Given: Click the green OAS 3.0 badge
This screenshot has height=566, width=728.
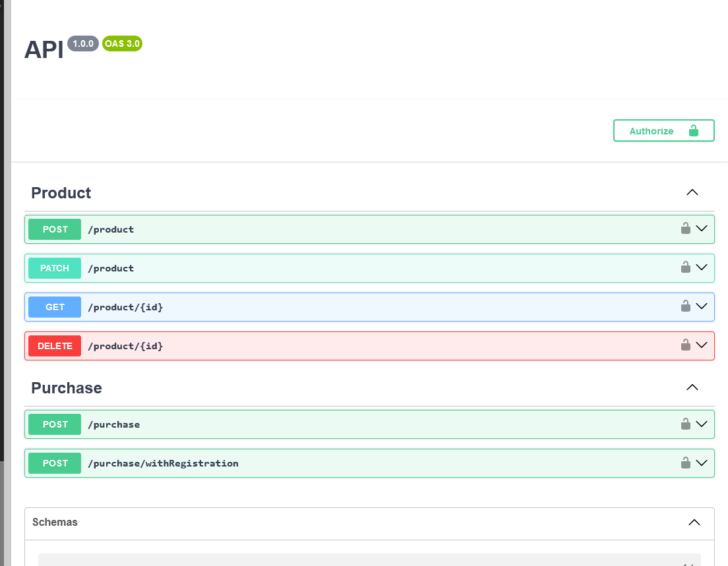Looking at the screenshot, I should point(122,43).
